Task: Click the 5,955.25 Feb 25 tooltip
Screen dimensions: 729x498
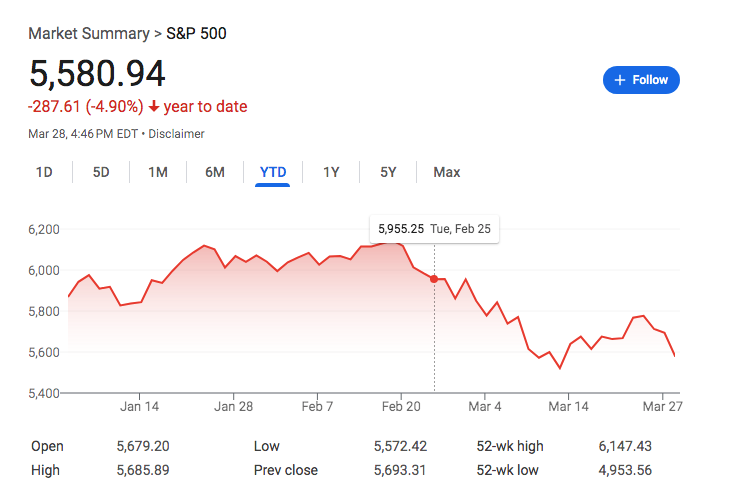Action: (434, 229)
